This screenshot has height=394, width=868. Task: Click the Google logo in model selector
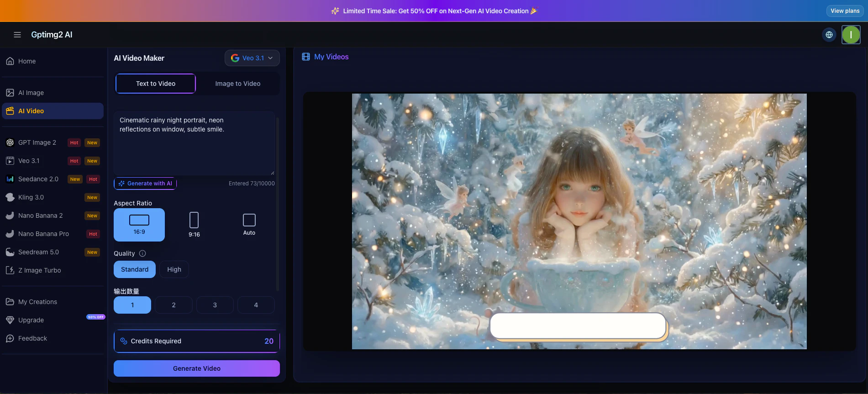pyautogui.click(x=235, y=58)
